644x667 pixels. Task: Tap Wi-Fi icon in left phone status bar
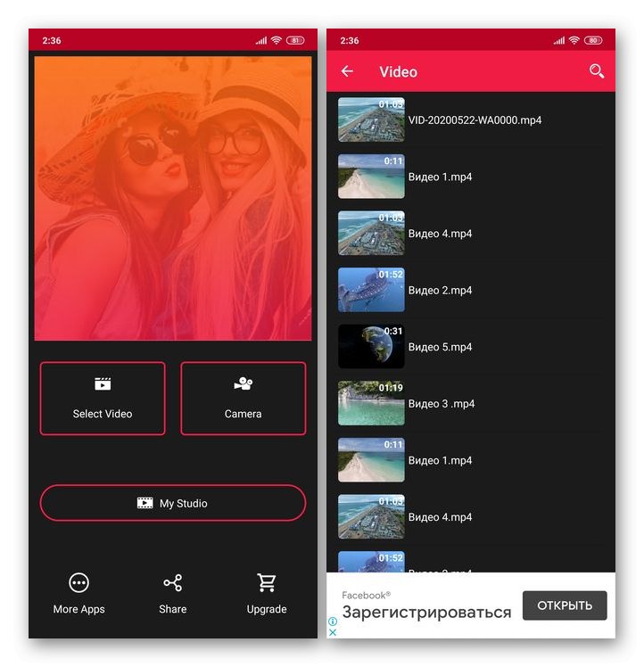tap(277, 40)
